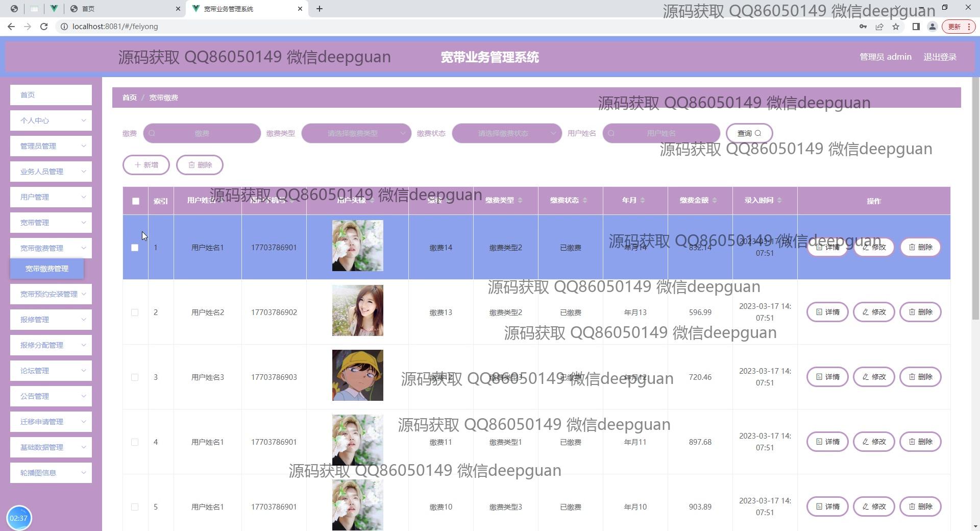This screenshot has height=531, width=980.
Task: Click the page vertical scrollbar
Action: pos(975,199)
